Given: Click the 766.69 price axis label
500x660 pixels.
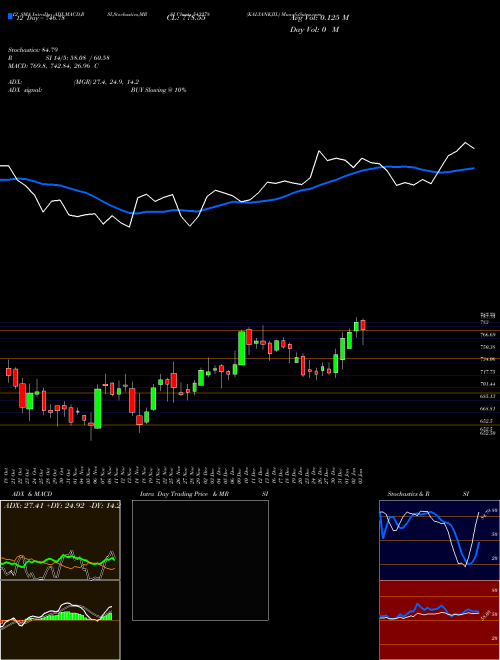Looking at the screenshot, I should [488, 335].
